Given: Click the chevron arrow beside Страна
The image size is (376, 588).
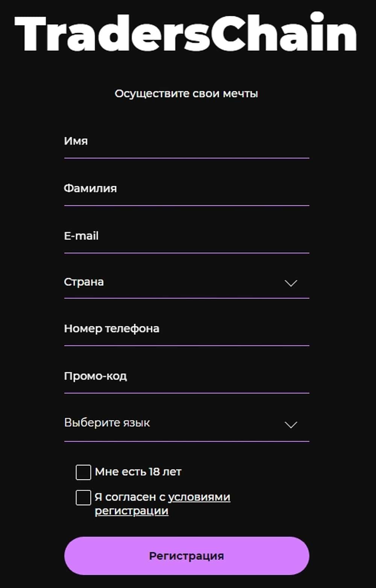Looking at the screenshot, I should (x=291, y=283).
